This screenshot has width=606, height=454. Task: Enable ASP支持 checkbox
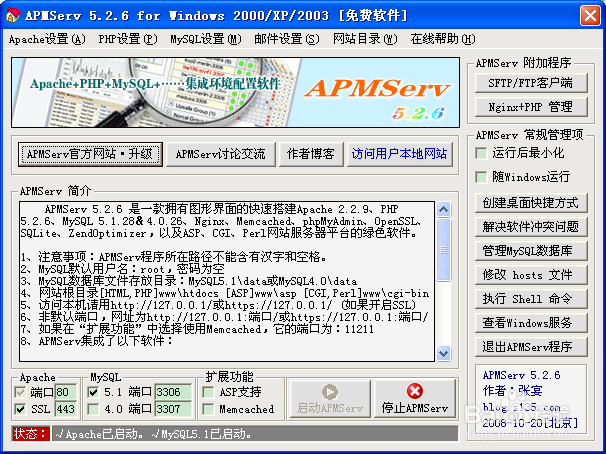[x=209, y=392]
